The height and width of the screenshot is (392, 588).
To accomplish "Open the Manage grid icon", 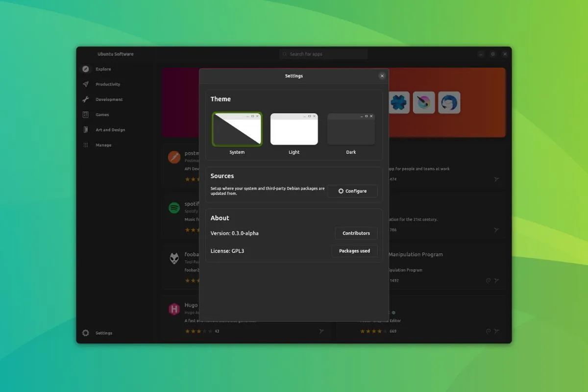I will pyautogui.click(x=86, y=145).
